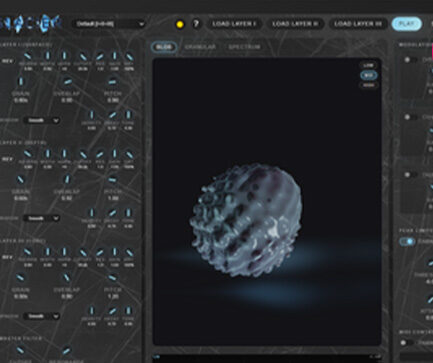Click Layer I GAIN knob

(115, 56)
